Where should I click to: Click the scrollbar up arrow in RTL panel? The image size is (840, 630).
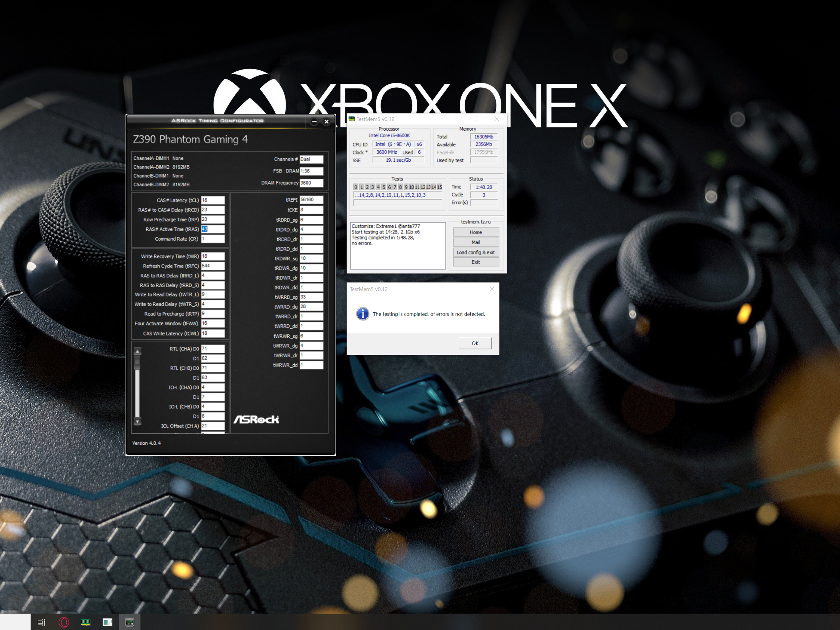[x=138, y=352]
